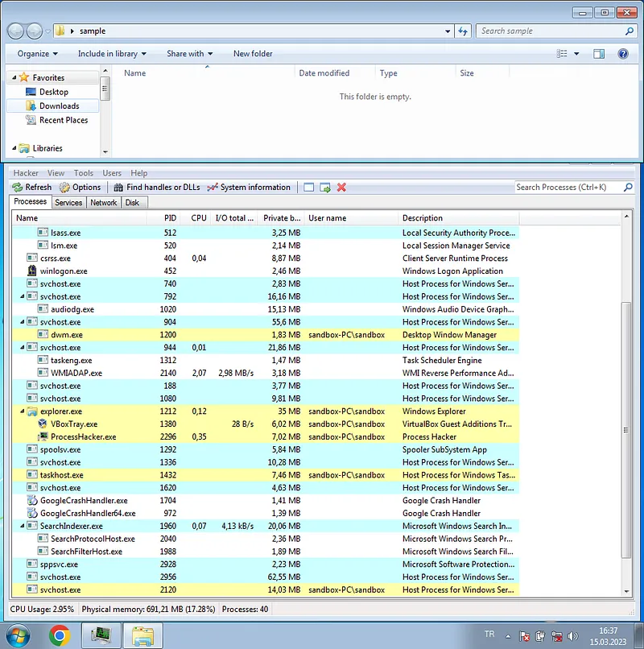The image size is (644, 649).
Task: Open the Windows Start orb
Action: tap(18, 636)
